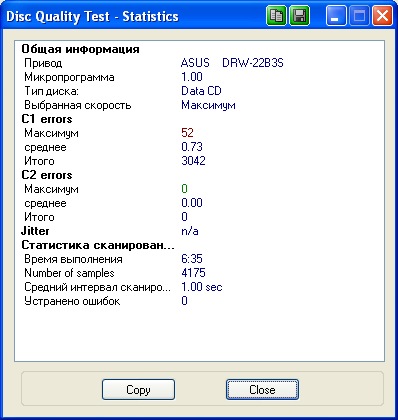Select drive value 'ASUS DRW-22B3S'
This screenshot has width=398, height=420.
[x=232, y=63]
